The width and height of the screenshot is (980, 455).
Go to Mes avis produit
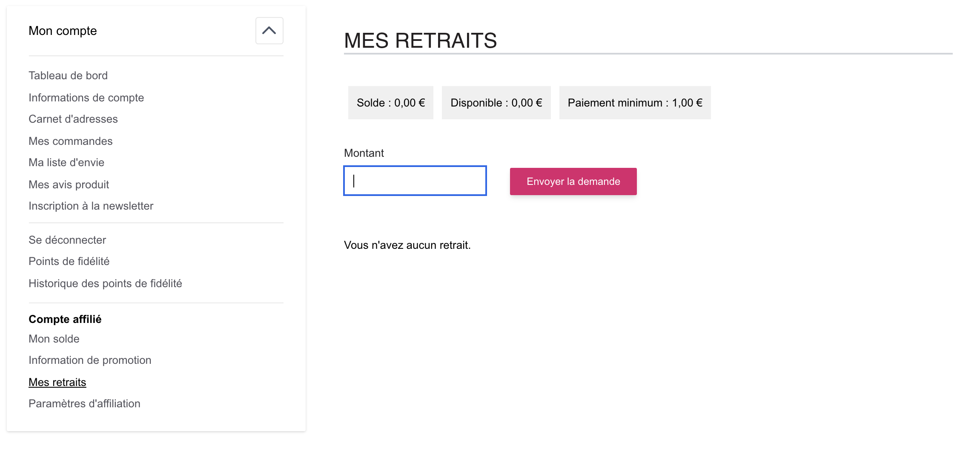(69, 184)
